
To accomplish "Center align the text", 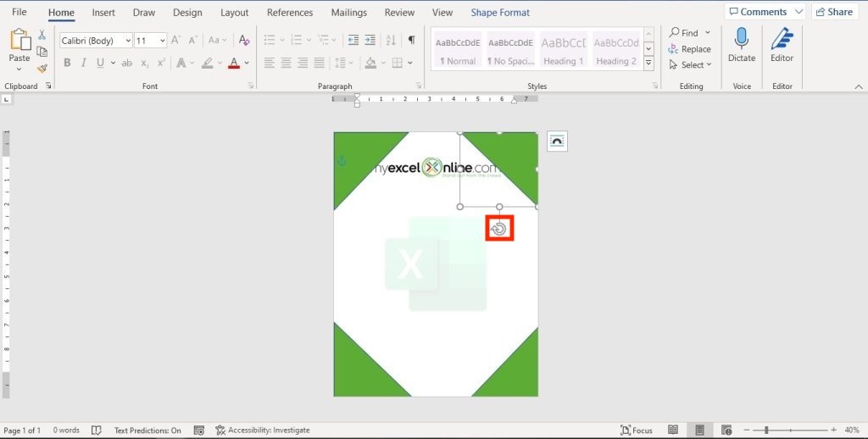I will (x=286, y=63).
